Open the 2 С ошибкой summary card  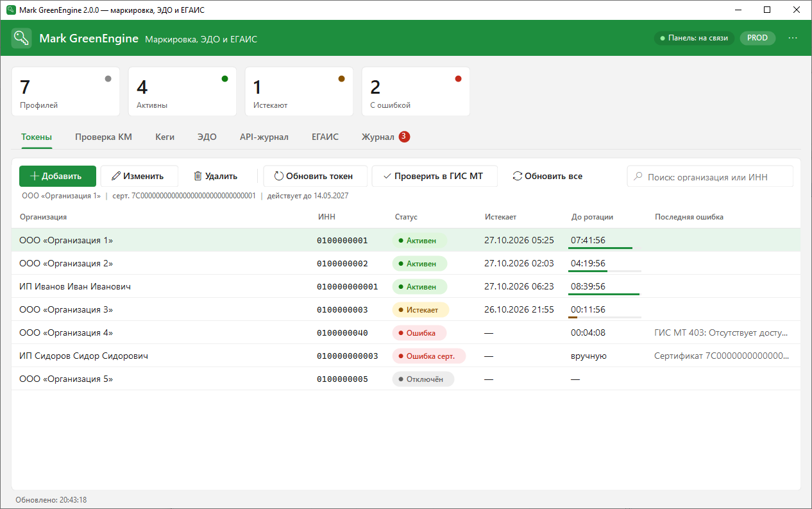pos(416,92)
